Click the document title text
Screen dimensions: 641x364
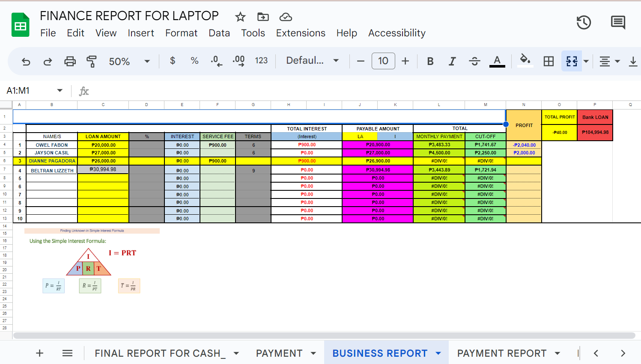129,16
